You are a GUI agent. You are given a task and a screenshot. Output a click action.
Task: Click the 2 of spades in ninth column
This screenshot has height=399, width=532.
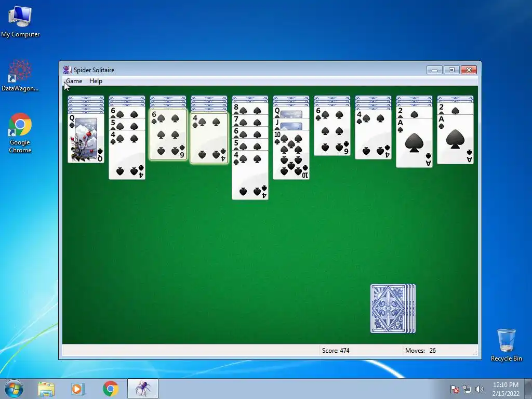[414, 112]
